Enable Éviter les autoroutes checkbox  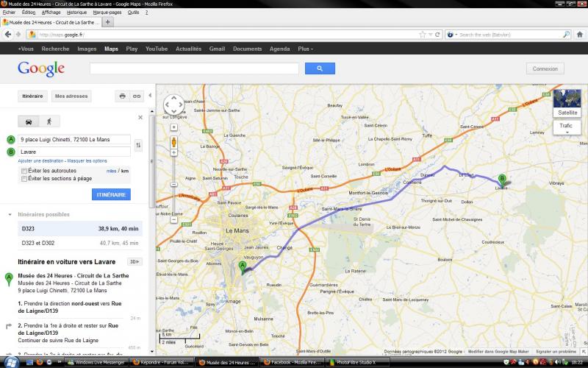coord(24,171)
